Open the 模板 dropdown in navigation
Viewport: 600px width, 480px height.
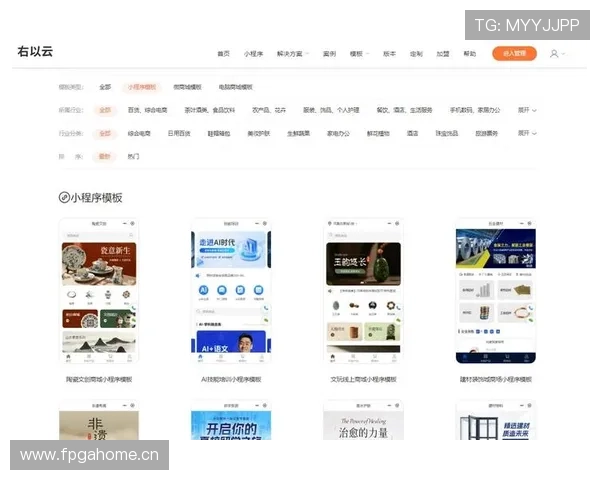click(x=359, y=54)
